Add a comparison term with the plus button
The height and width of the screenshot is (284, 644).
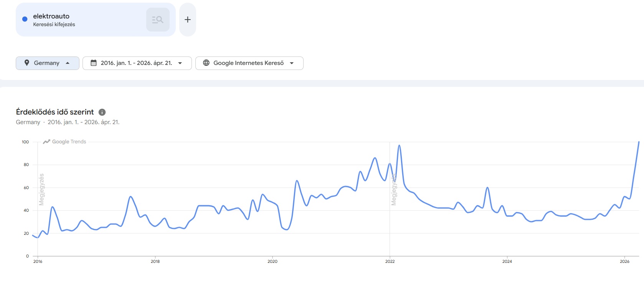pyautogui.click(x=188, y=20)
